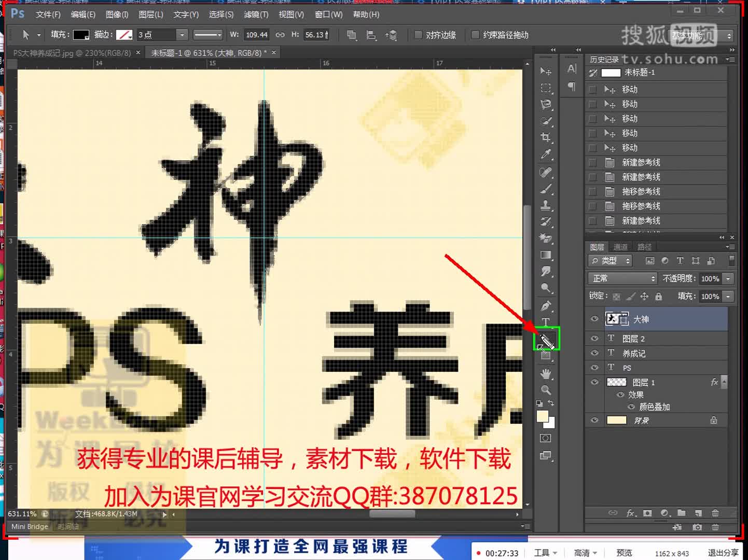Select the Hand tool

(x=546, y=373)
